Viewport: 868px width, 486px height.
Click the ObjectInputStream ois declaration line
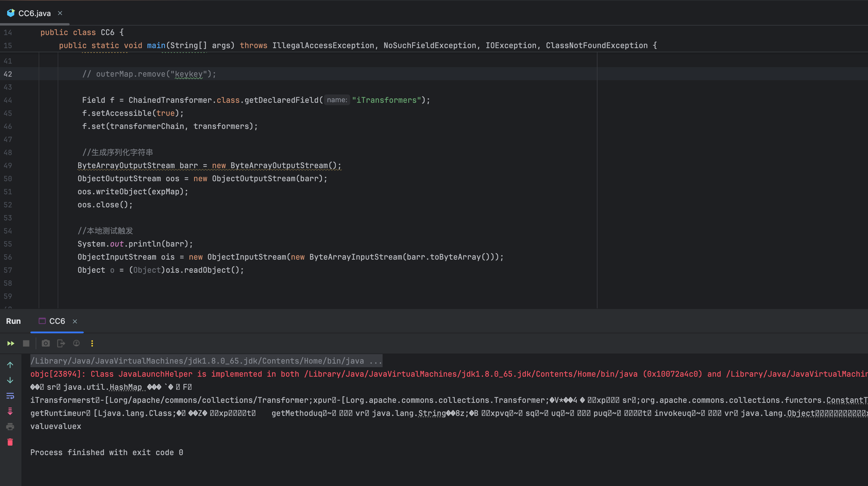pos(290,257)
